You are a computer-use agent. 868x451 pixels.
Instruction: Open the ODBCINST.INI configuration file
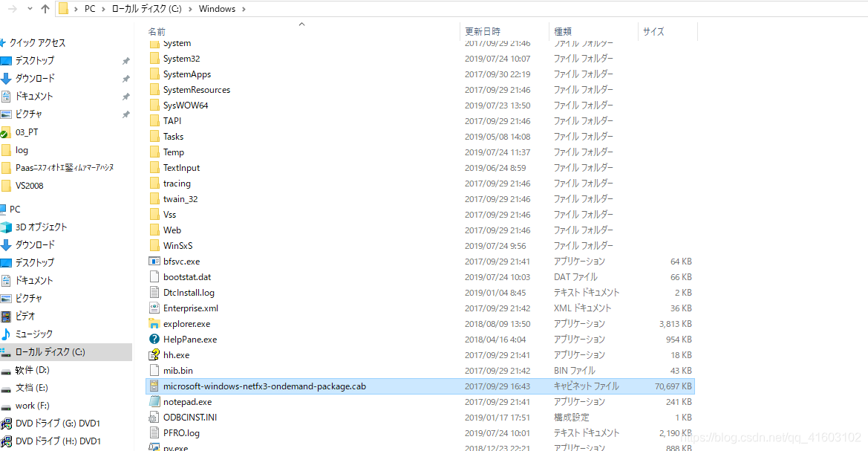183,417
